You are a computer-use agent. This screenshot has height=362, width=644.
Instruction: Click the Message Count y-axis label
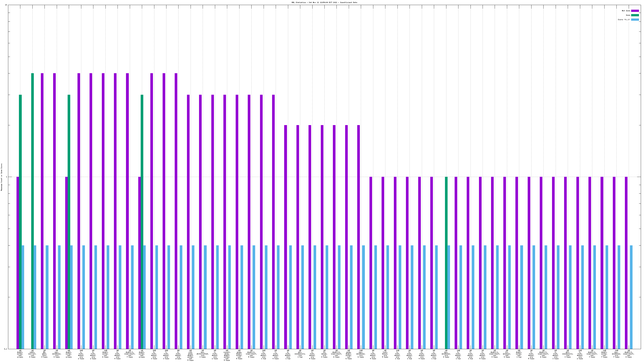tap(1, 177)
